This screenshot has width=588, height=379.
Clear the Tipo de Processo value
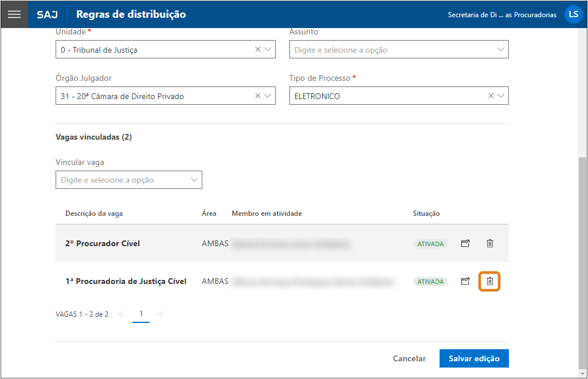pyautogui.click(x=491, y=96)
